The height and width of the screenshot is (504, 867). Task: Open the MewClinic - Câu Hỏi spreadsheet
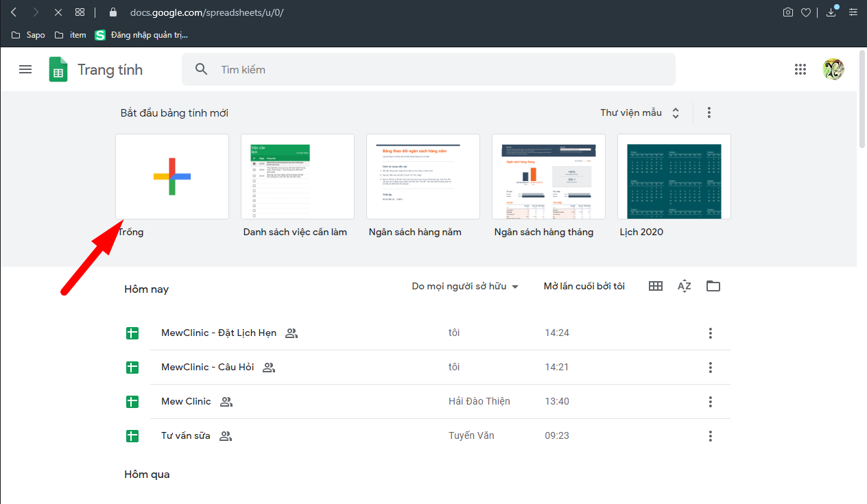[207, 367]
